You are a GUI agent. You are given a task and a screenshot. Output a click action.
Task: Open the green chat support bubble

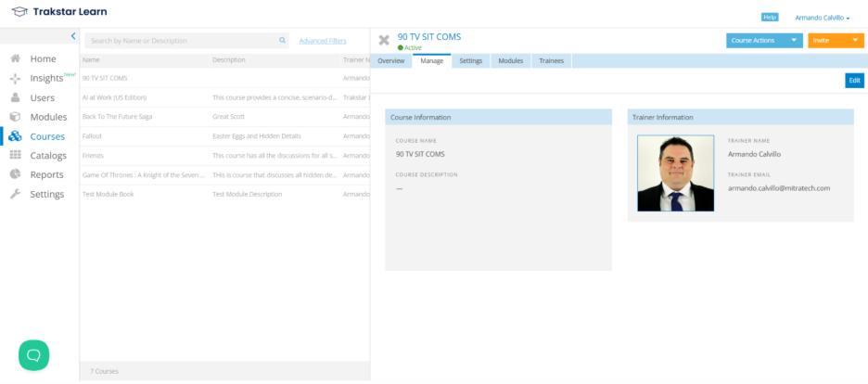click(x=33, y=355)
